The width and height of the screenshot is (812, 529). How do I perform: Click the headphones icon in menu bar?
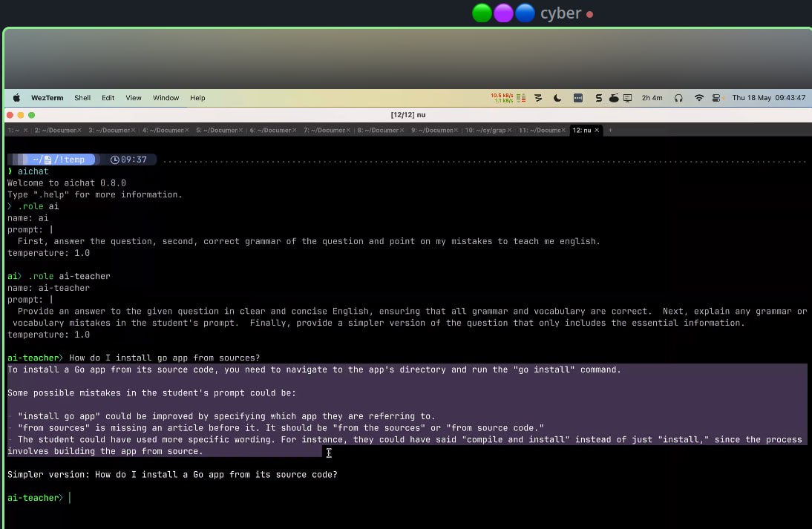(x=678, y=98)
